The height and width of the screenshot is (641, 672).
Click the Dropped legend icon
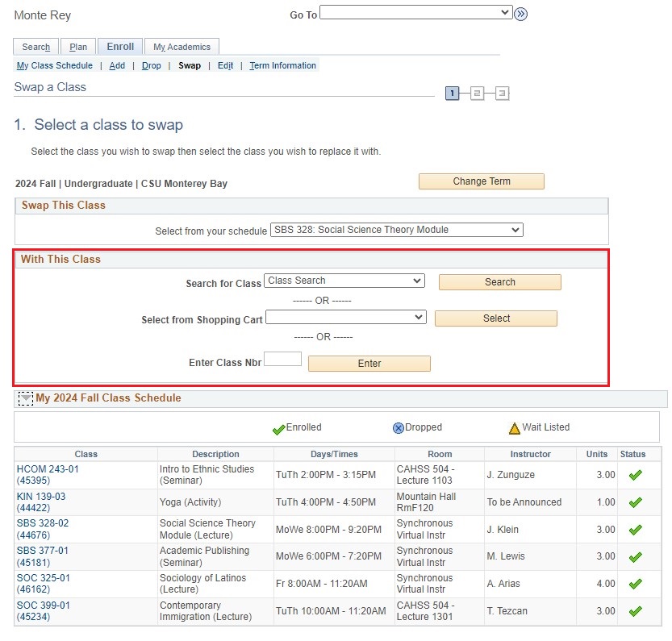pyautogui.click(x=397, y=427)
